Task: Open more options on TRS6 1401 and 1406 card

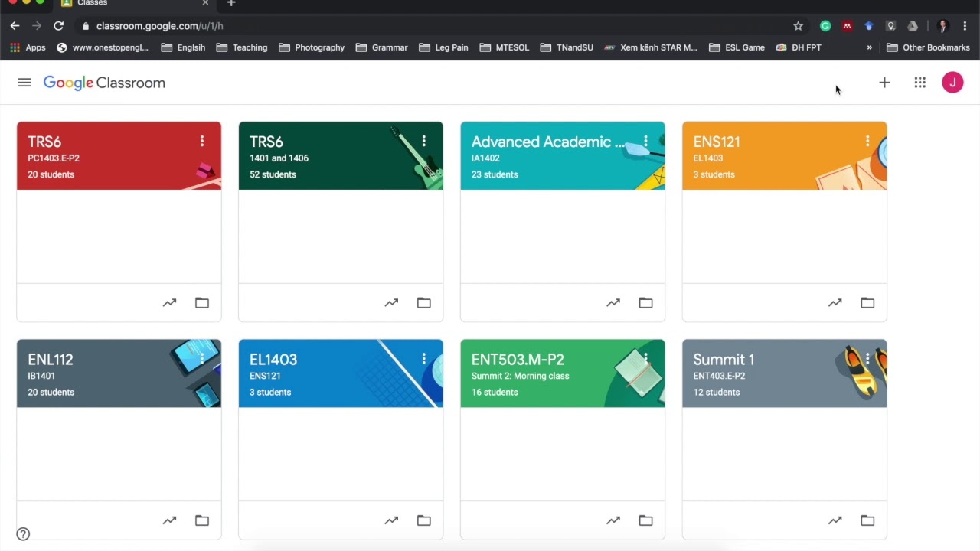Action: tap(424, 142)
